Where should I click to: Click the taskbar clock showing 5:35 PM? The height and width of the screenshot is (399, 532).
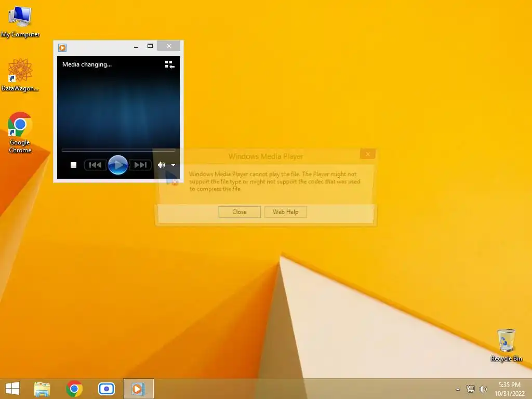(510, 389)
